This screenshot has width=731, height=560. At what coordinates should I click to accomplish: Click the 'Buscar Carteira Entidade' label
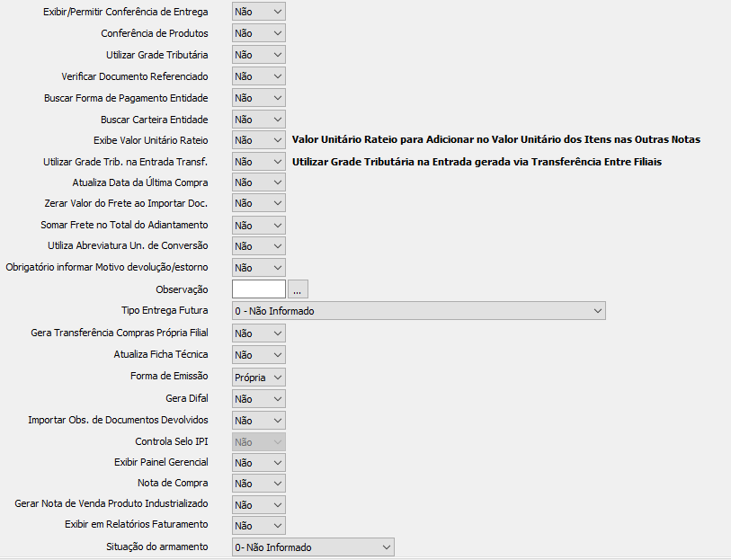(155, 120)
